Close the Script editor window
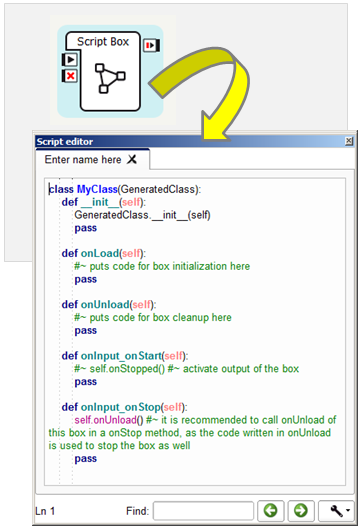Screen dimensions: 361x530 [x=348, y=141]
